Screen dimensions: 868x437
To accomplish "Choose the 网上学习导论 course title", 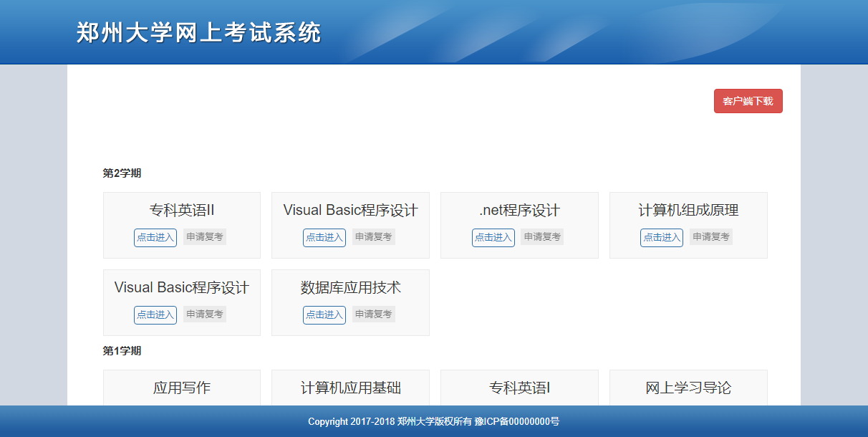I will pyautogui.click(x=688, y=388).
